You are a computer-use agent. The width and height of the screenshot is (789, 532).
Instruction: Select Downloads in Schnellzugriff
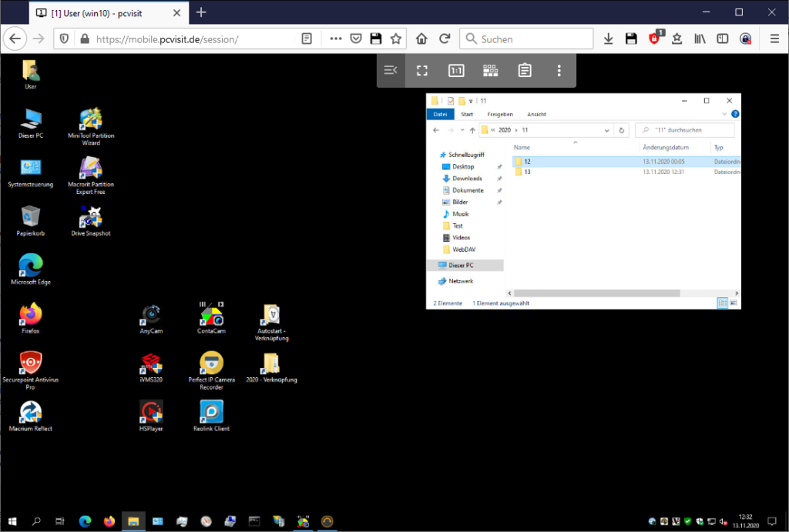pos(467,179)
